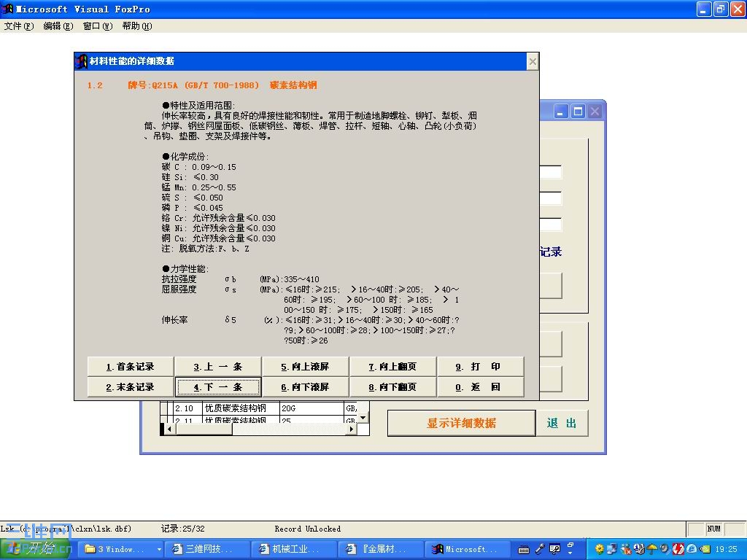Screen dimensions: 747x560
Task: Click the yellow flower tray icon
Action: [600, 550]
